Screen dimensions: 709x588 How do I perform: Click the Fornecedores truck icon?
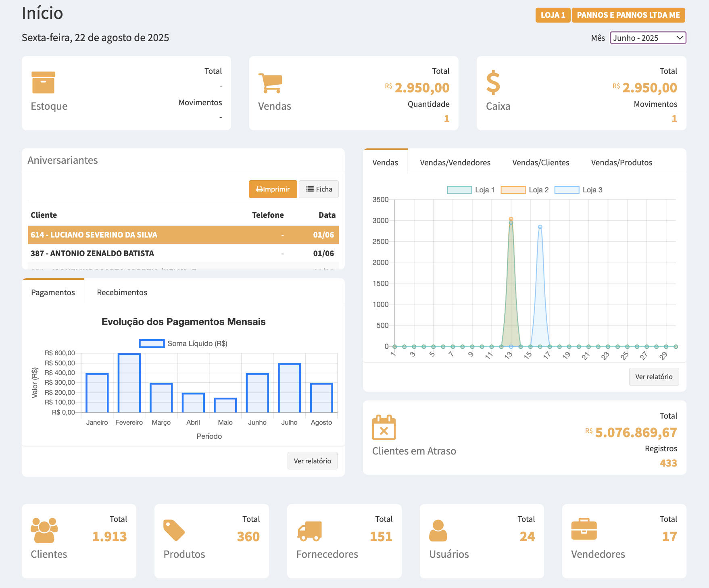click(x=309, y=531)
